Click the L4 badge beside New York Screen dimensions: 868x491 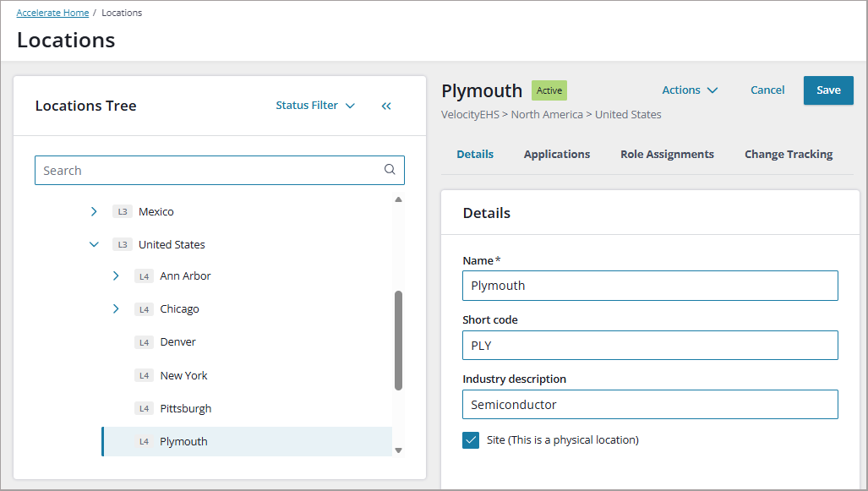(144, 375)
